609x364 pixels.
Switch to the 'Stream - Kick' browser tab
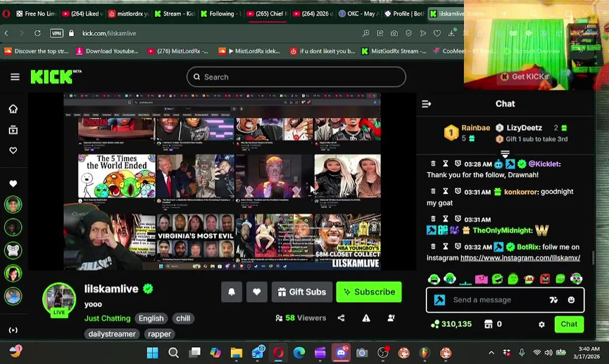point(175,14)
